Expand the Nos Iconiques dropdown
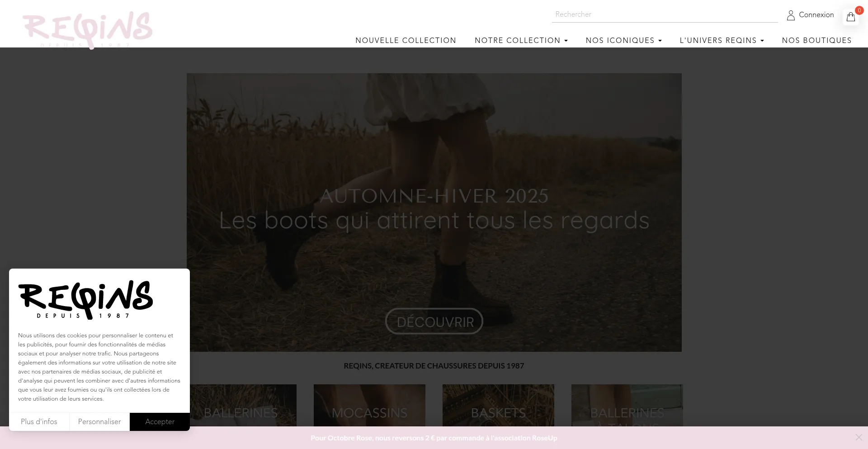Viewport: 868px width, 449px height. (623, 41)
